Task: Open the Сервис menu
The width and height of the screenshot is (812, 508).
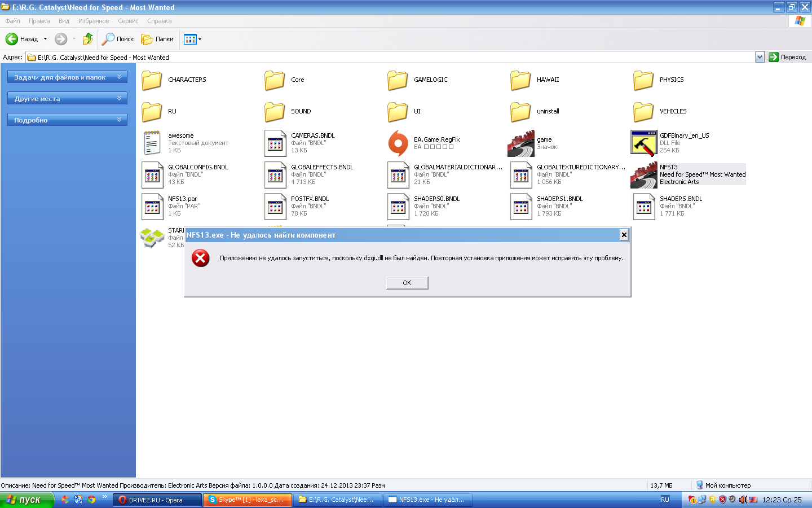Action: (128, 21)
